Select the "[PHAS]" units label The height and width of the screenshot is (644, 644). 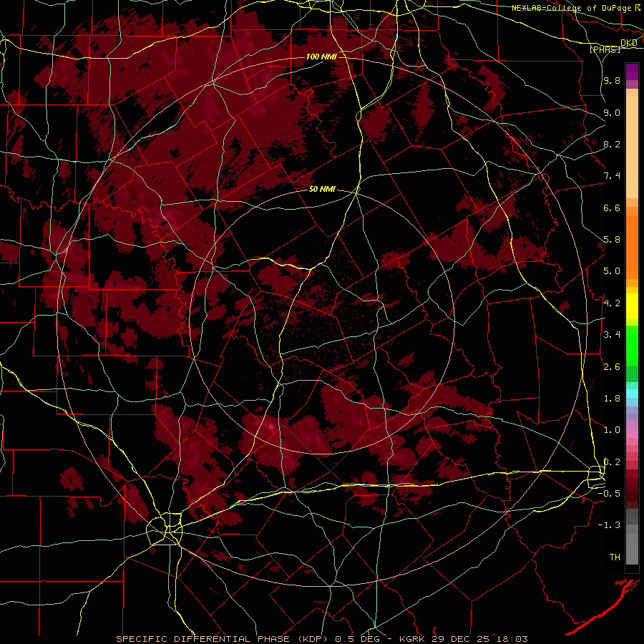(x=605, y=49)
